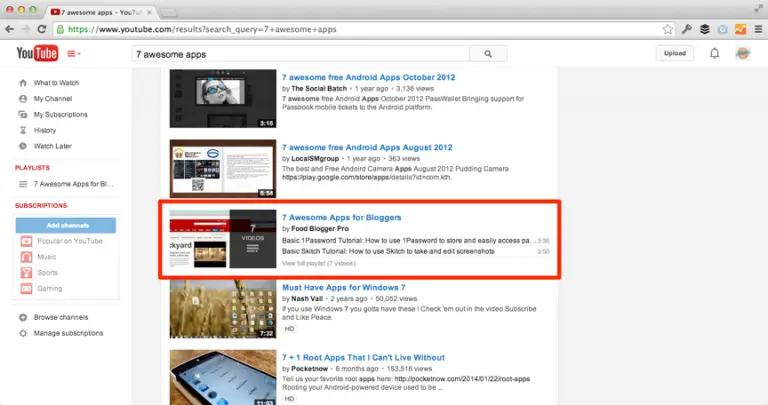Open the notifications bell

pos(714,53)
